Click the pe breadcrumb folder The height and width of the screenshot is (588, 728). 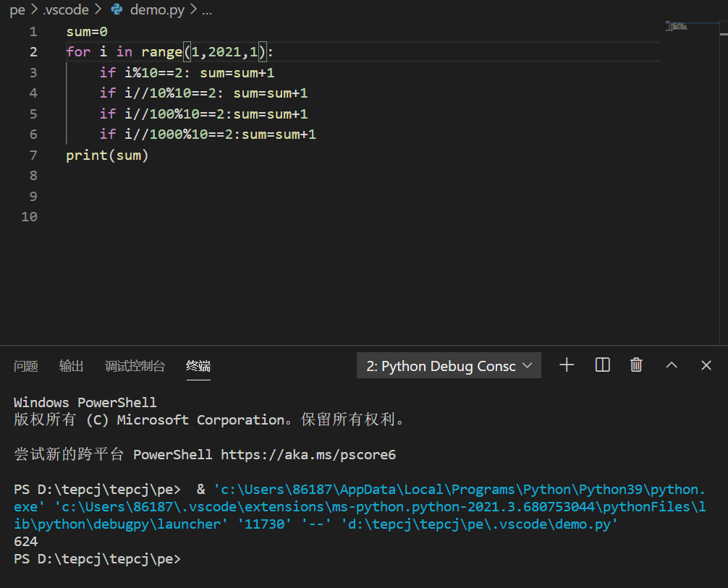pos(17,9)
